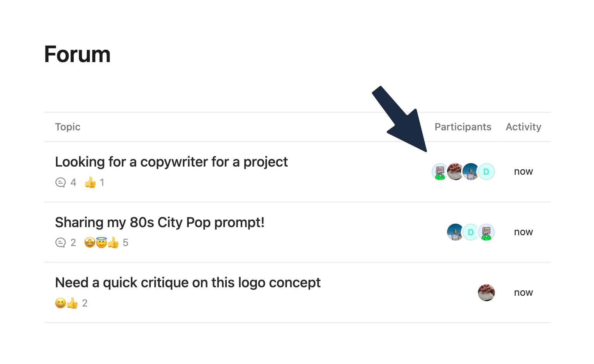Select the paper-bag-head avatar in the copywriter topic
The width and height of the screenshot is (594, 364).
point(439,172)
